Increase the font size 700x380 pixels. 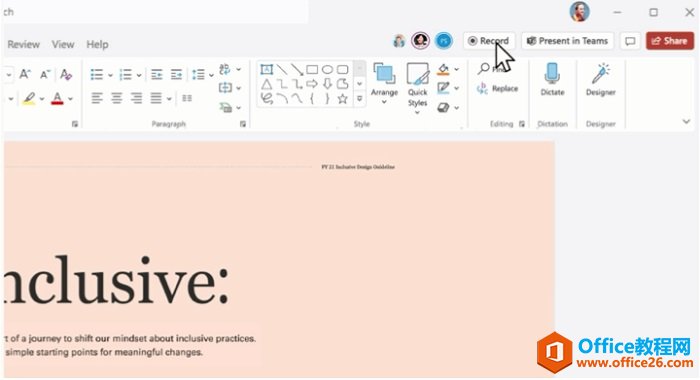coord(25,74)
